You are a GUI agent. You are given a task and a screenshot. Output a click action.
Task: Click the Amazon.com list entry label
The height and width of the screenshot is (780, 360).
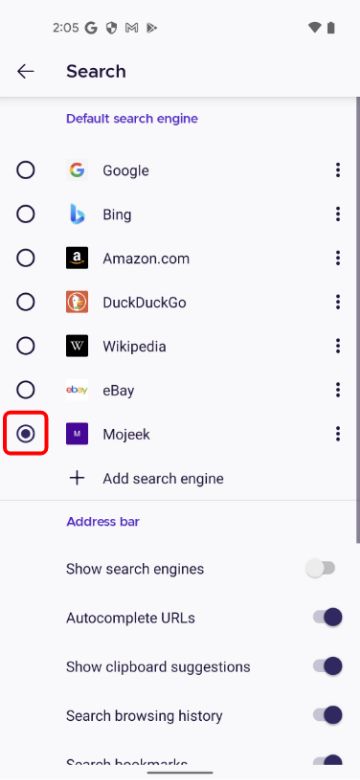coord(146,259)
